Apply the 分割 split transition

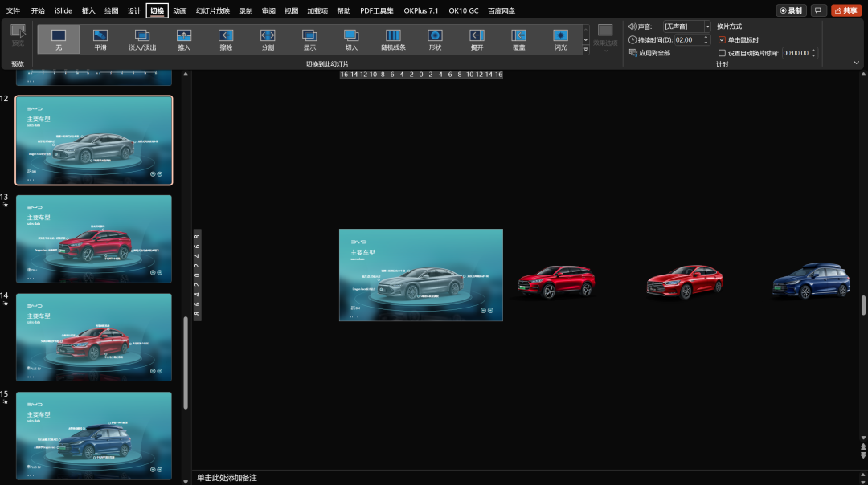tap(268, 39)
